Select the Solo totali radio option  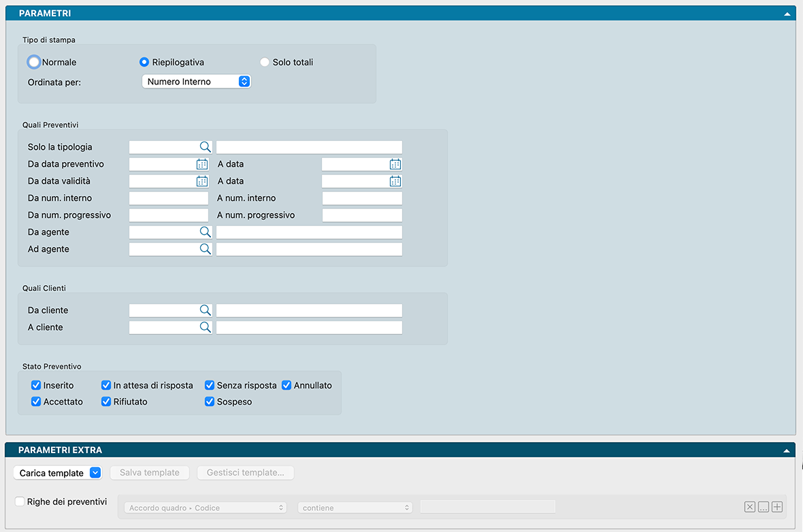[265, 62]
